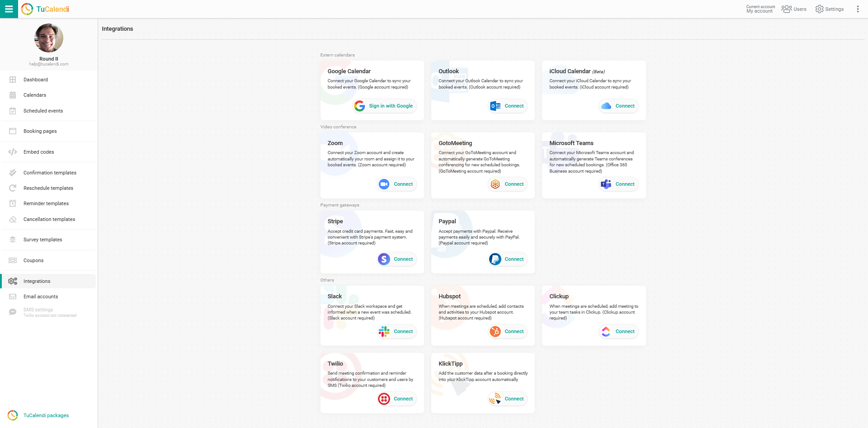Screen dimensions: 868x428
Task: Click Sign in with Google text
Action: [x=391, y=106]
